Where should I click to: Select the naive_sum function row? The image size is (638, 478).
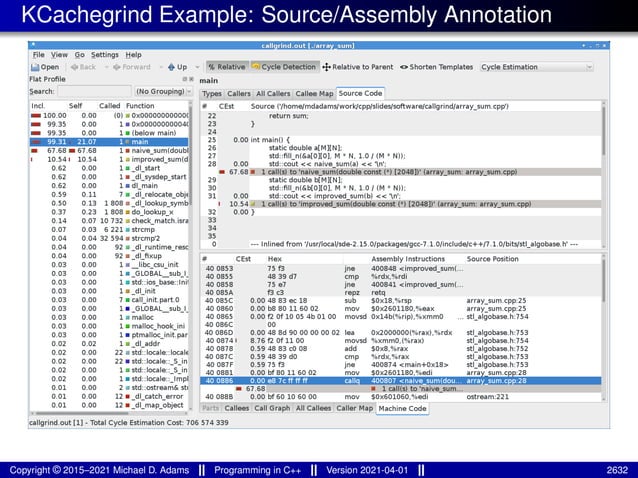[x=109, y=151]
